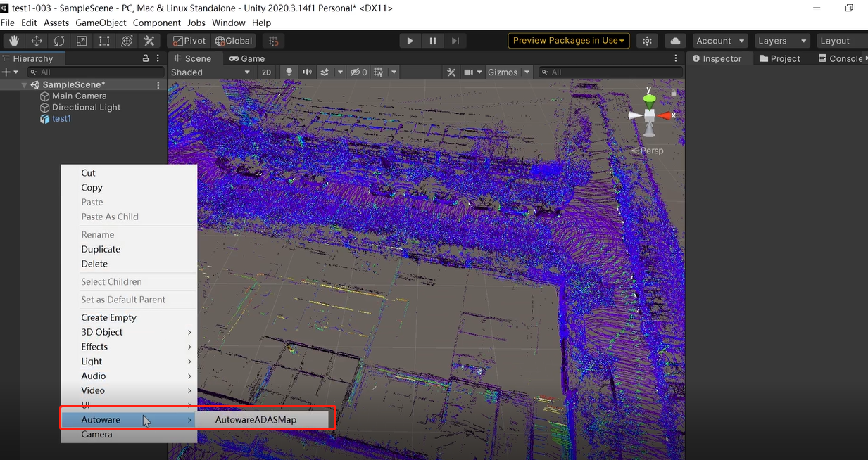The width and height of the screenshot is (868, 460).
Task: Choose Duplicate in context menu
Action: (x=128, y=249)
